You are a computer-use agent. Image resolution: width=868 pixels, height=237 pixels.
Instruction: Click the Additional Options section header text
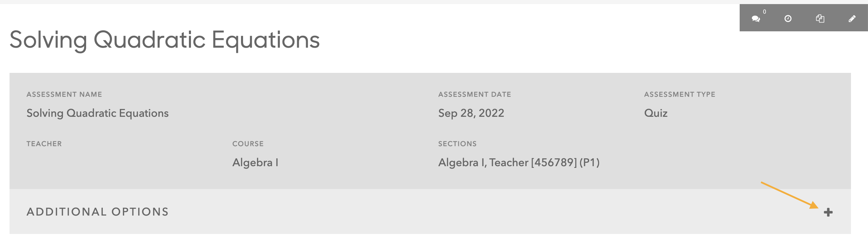[98, 212]
